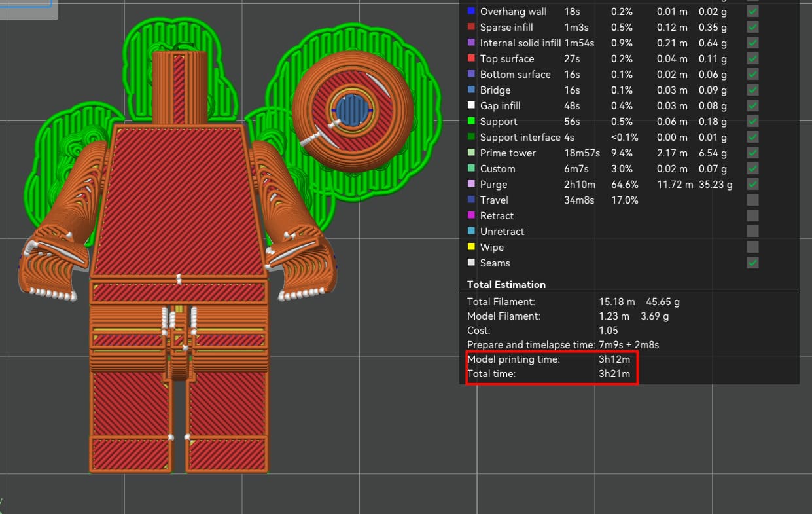This screenshot has height=514, width=812.
Task: Hide Bottom surface lines via its checkbox
Action: [752, 74]
